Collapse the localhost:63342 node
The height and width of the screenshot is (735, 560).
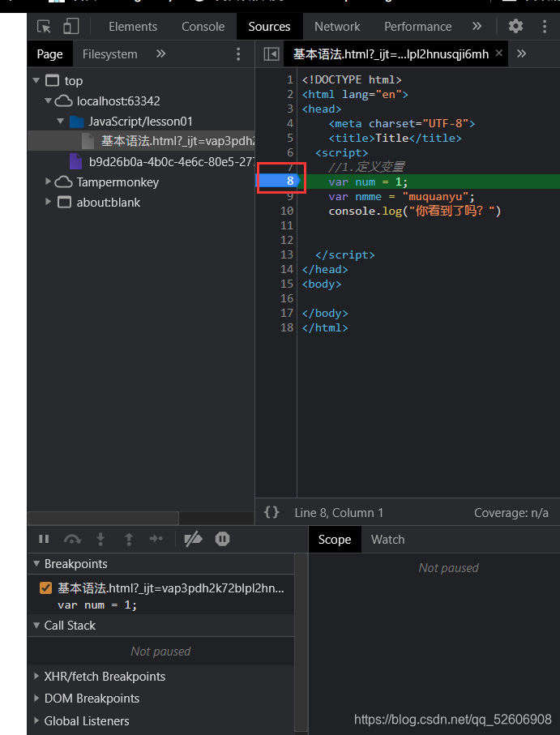coord(49,100)
